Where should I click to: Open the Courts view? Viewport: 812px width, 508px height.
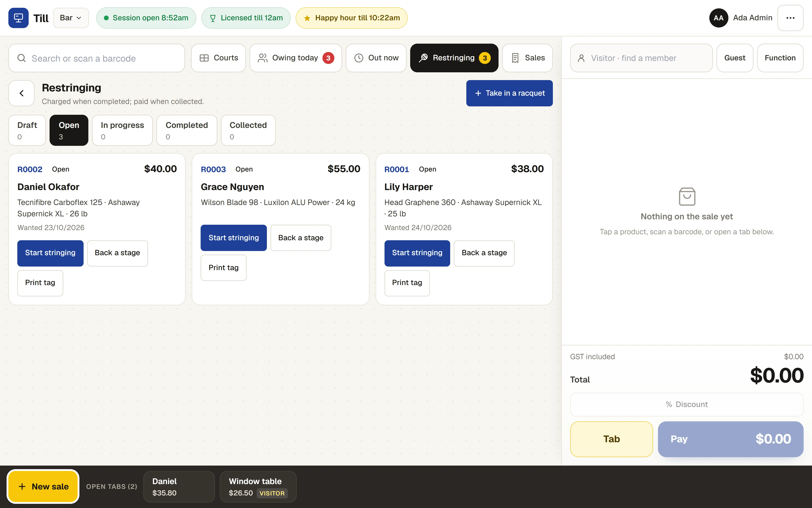(219, 58)
